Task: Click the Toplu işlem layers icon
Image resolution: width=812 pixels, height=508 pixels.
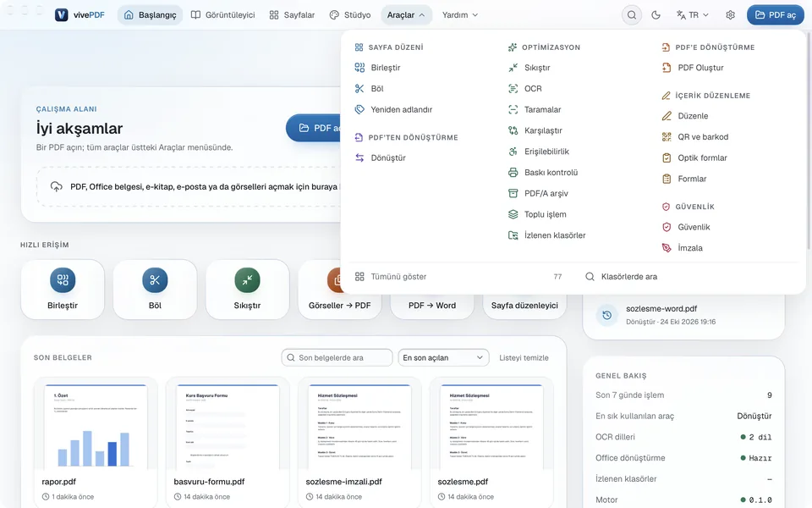Action: click(513, 214)
